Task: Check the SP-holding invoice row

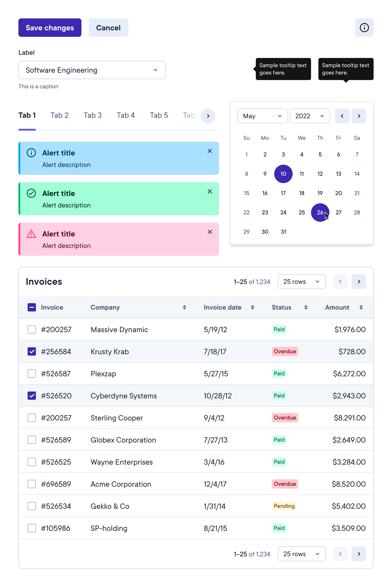Action: click(x=32, y=528)
